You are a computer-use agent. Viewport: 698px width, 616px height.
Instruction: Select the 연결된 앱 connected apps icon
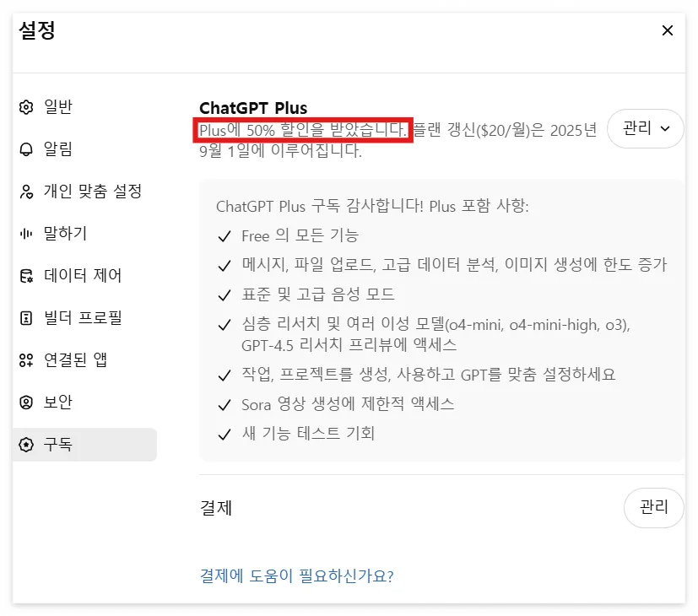pos(24,360)
